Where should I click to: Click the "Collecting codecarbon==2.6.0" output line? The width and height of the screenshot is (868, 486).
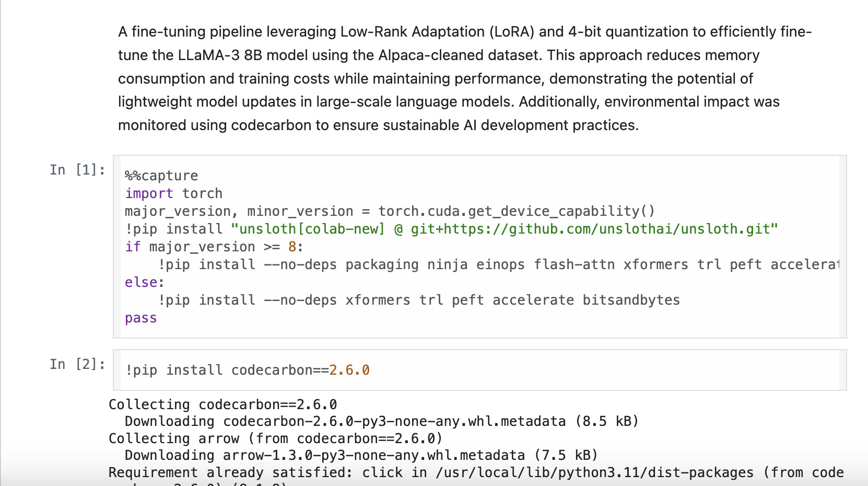(222, 404)
